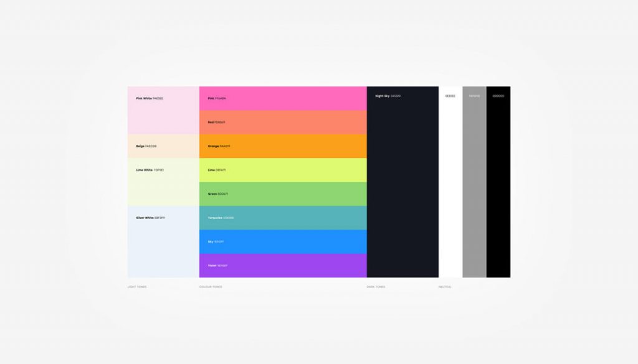Choose the Lime White light tone swatch
The height and width of the screenshot is (364, 638).
164,182
